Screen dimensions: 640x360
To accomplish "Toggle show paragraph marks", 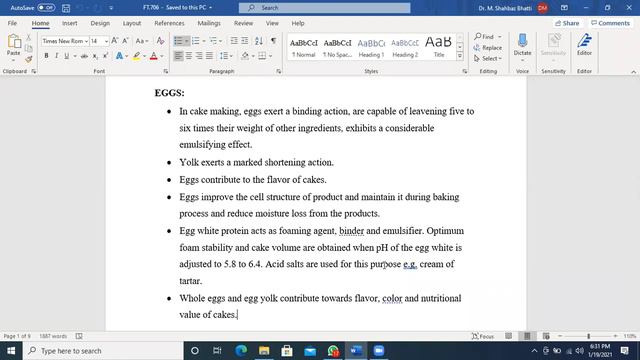I will pyautogui.click(x=273, y=41).
